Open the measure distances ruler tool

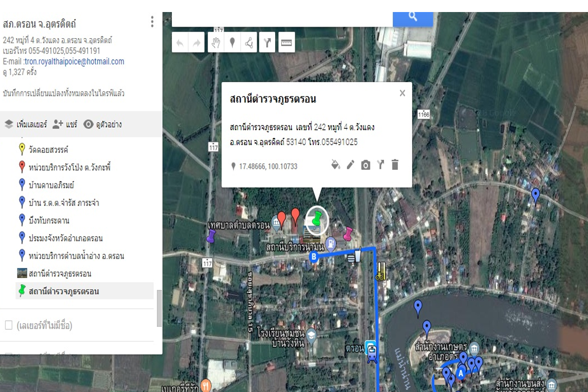(286, 43)
